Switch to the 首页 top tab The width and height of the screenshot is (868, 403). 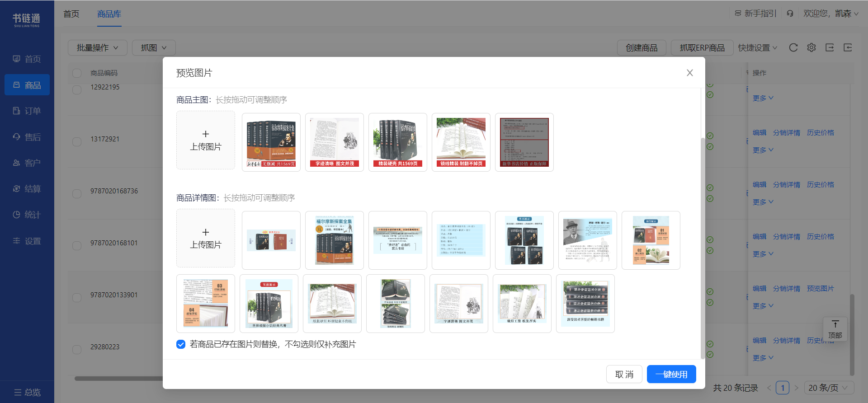point(71,14)
